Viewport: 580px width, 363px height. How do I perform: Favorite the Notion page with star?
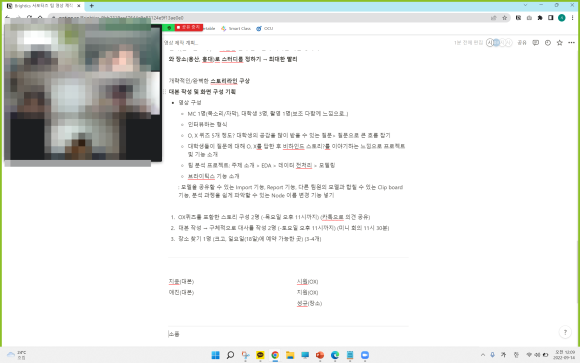[559, 43]
